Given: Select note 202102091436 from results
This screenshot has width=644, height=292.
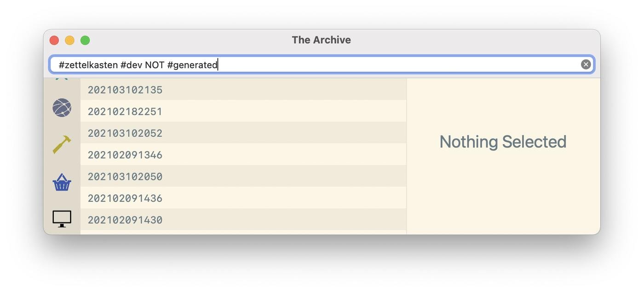Looking at the screenshot, I should (x=125, y=198).
